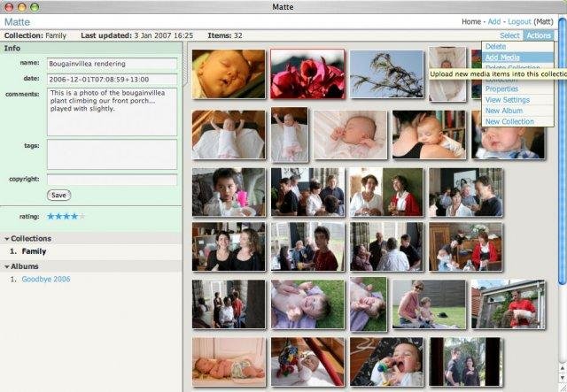Log out using the Logout link
The height and width of the screenshot is (392, 567).
click(519, 21)
